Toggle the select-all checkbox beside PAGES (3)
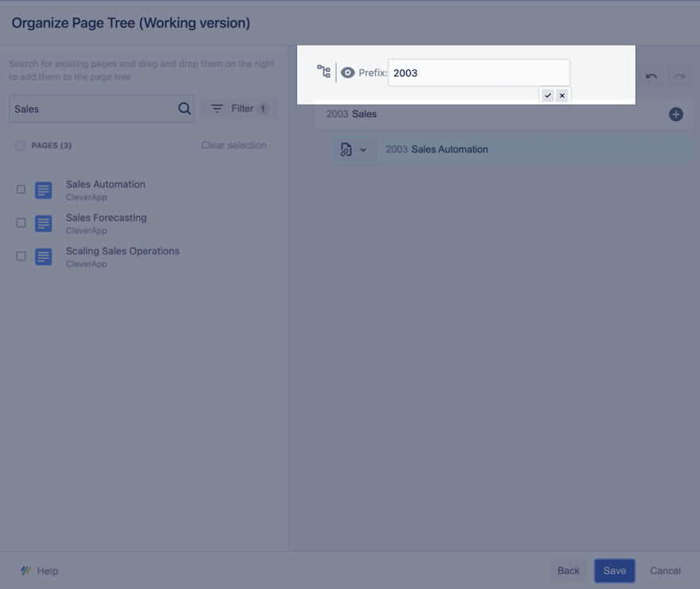 [20, 145]
